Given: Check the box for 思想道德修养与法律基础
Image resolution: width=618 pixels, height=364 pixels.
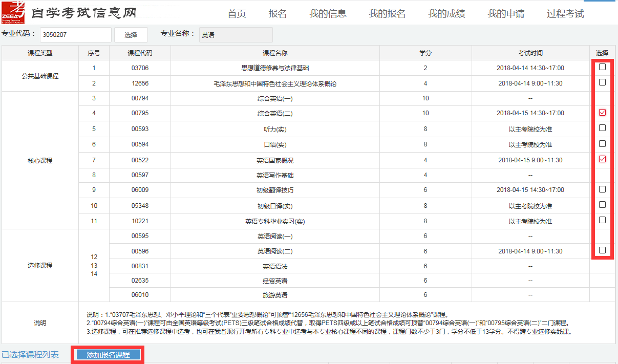Looking at the screenshot, I should point(603,68).
